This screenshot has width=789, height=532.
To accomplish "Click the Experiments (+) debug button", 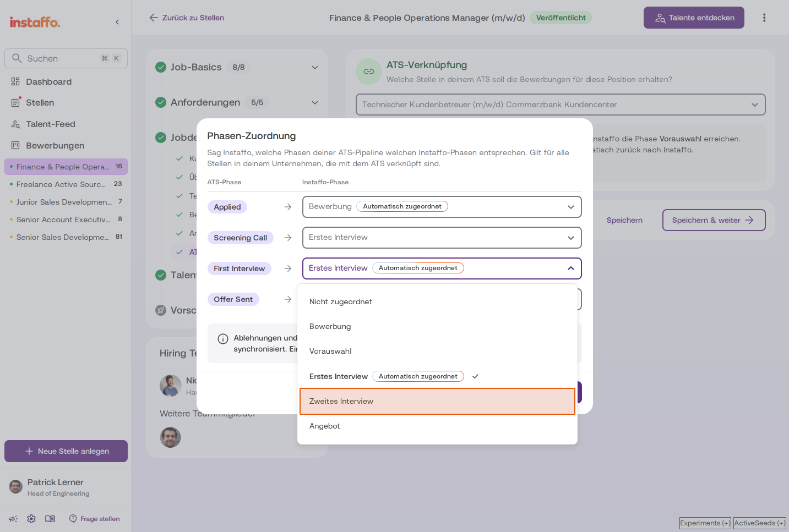I will pos(705,523).
